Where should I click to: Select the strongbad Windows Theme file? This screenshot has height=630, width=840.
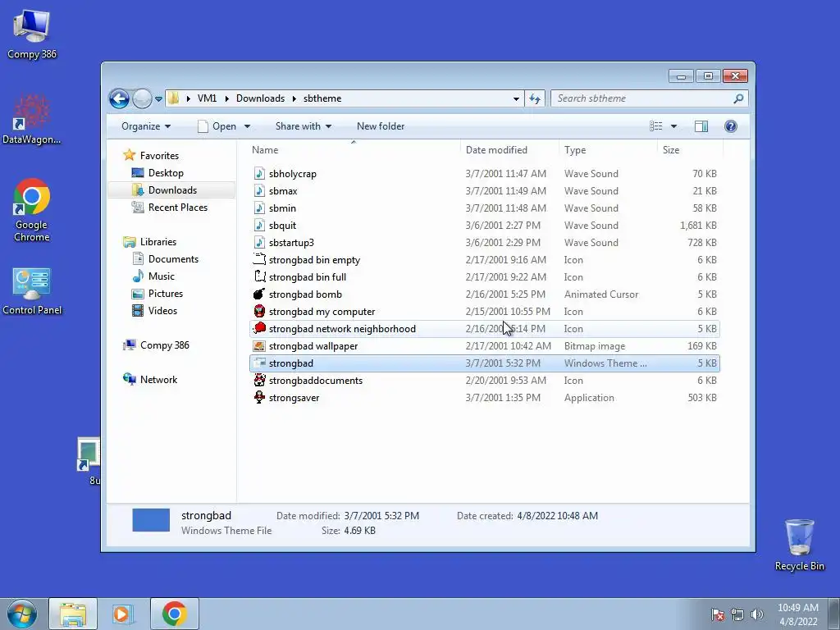484,363
